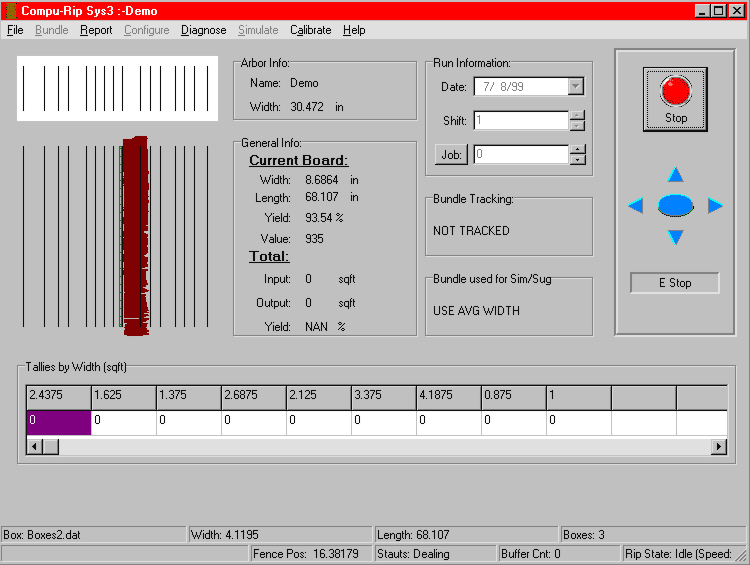Click the blue center oval button
The width and height of the screenshot is (750, 565).
675,206
